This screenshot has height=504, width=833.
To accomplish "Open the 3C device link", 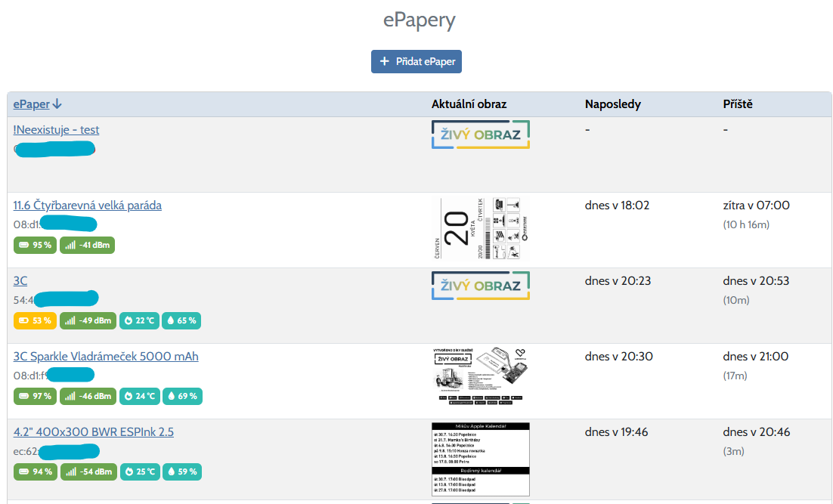I will (x=20, y=281).
